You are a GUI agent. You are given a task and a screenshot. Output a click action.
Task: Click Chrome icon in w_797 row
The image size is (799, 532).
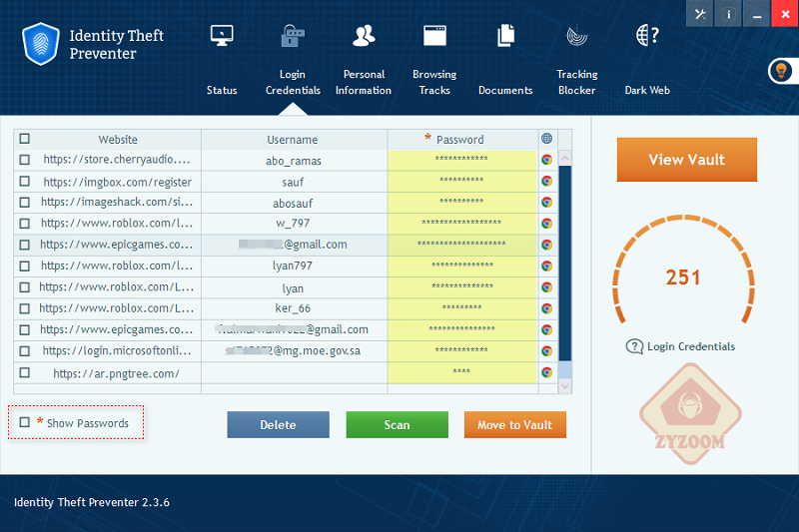(x=546, y=224)
